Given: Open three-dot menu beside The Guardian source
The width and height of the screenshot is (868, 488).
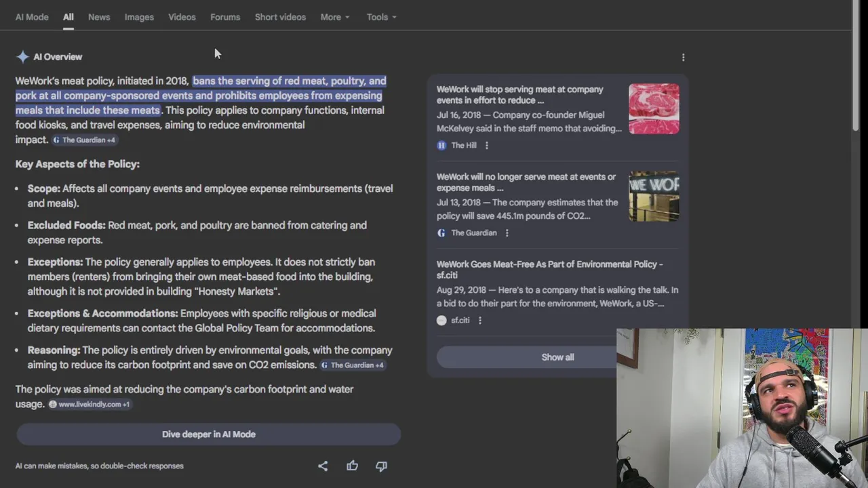Looking at the screenshot, I should [507, 232].
